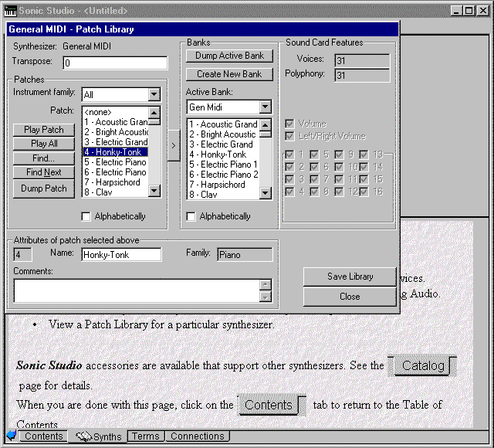Click the patch Name input field
Screen dimensions: 494x448
[x=121, y=255]
